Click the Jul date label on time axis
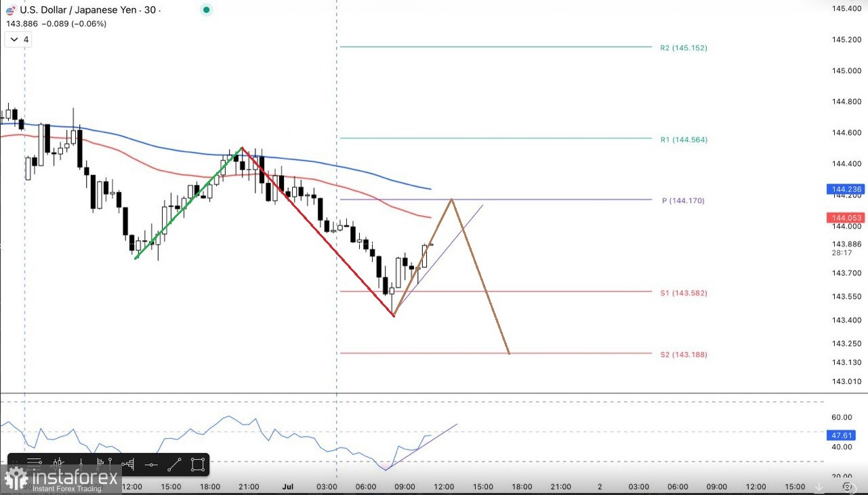This screenshot has height=495, width=868. [287, 487]
